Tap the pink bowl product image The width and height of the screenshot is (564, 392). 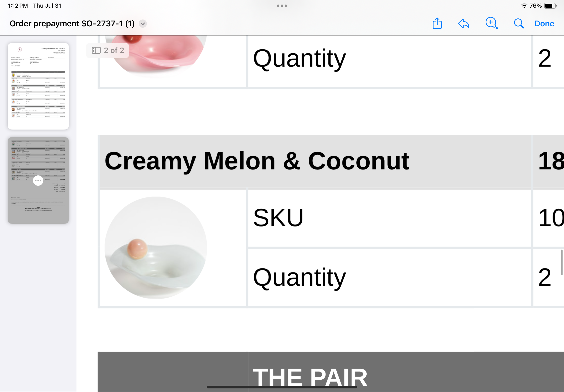(156, 55)
